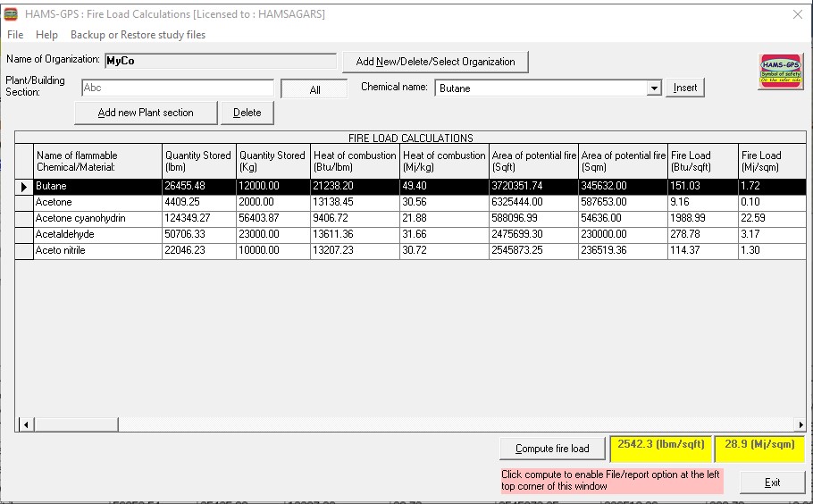Click Name of flammable Chemical/Material column header
Viewport: 813px width, 504px height.
pos(97,161)
